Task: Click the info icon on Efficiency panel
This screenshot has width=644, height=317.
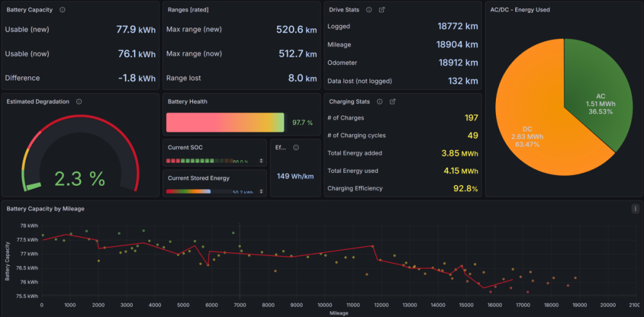Action: coord(296,148)
